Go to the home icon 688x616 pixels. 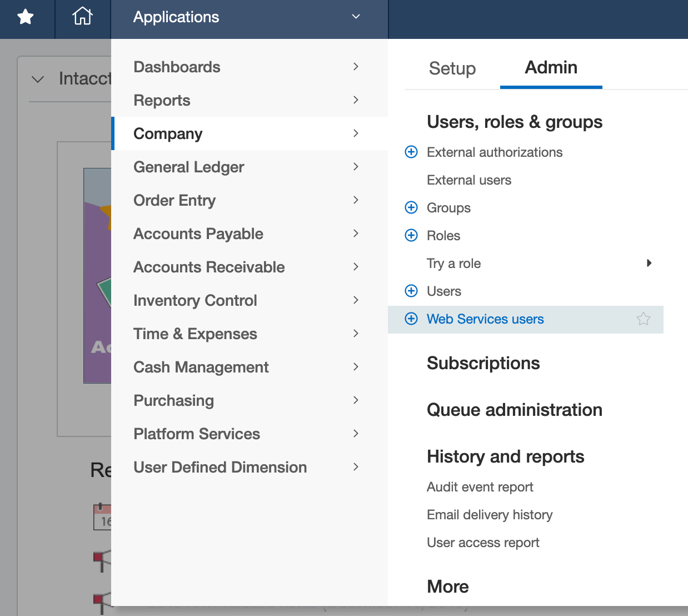pos(82,17)
